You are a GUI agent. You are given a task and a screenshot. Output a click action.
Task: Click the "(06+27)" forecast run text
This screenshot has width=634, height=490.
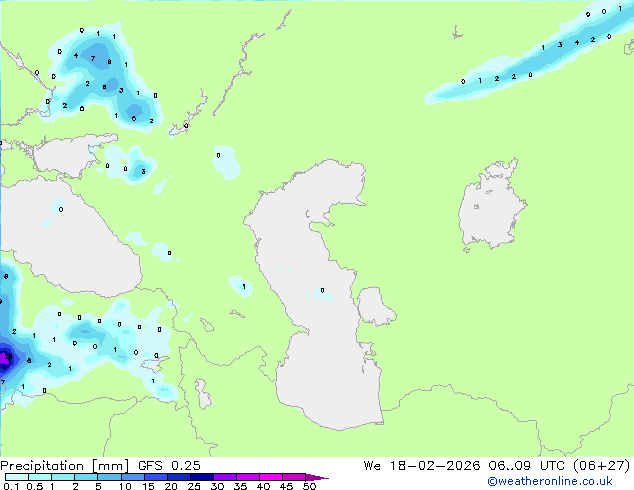pos(602,466)
